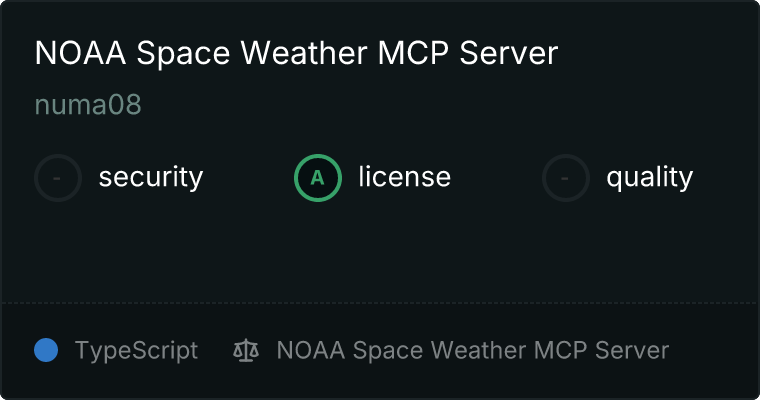Click the letter A inside the green ring
The width and height of the screenshot is (760, 400).
(x=317, y=178)
